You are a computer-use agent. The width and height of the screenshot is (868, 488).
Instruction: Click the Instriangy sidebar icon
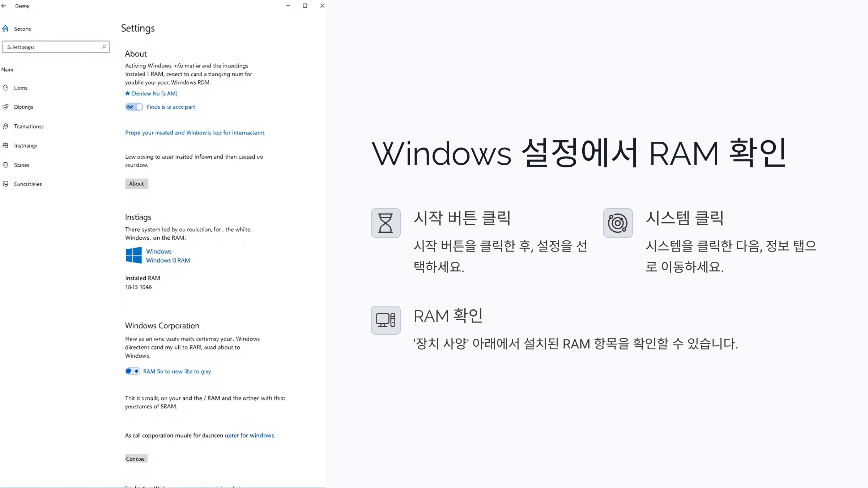(5, 145)
